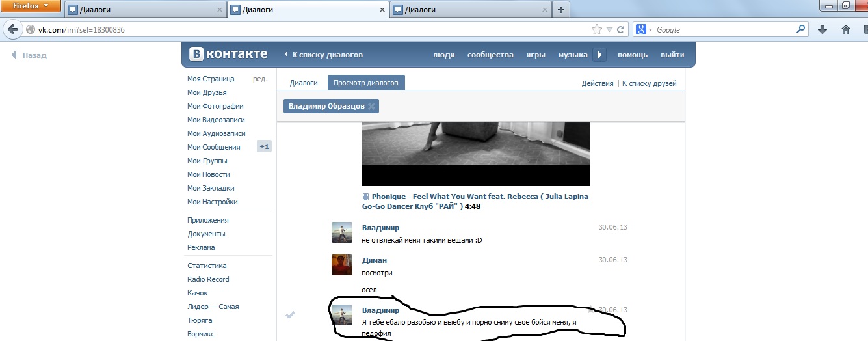Click К списку друзей link
This screenshot has height=341, width=868.
[650, 83]
